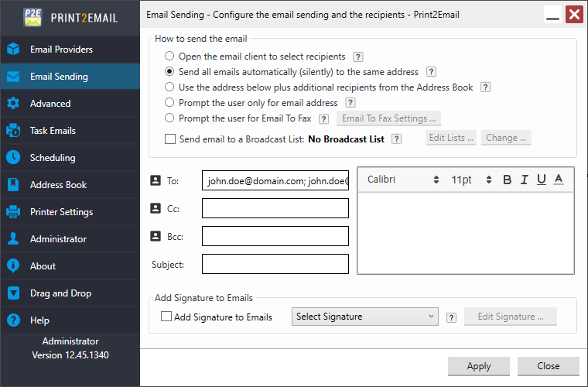Click the Bcc address book icon
The height and width of the screenshot is (387, 588).
click(x=155, y=236)
